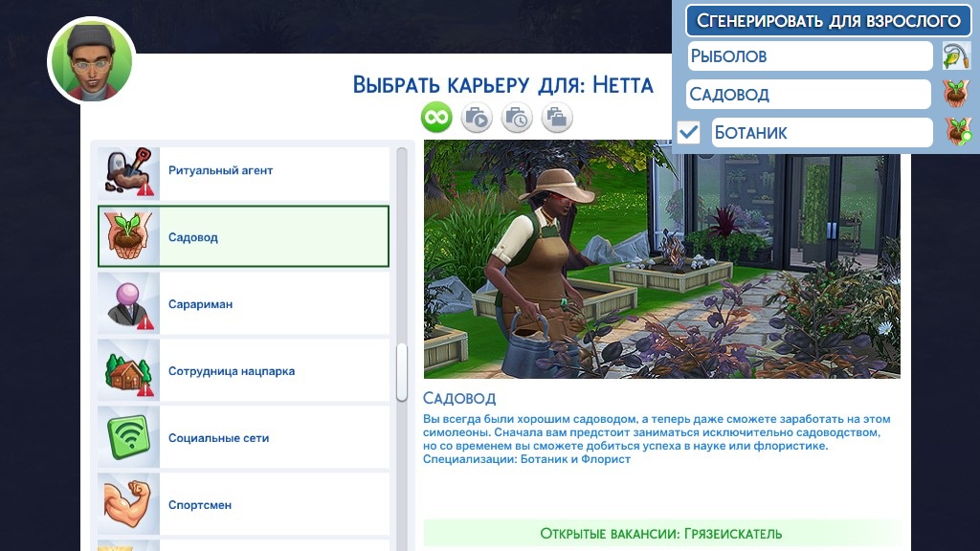Click the Сарариман businessman icon

[129, 303]
